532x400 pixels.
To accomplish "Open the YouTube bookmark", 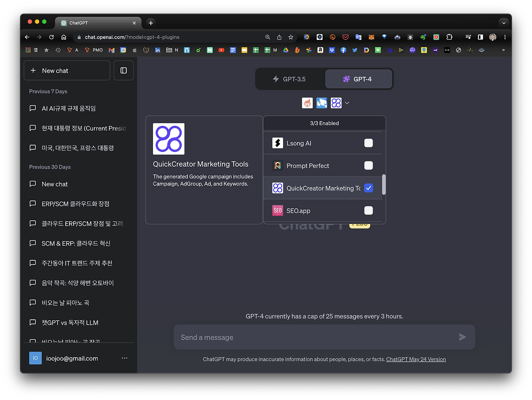I will click(x=222, y=50).
